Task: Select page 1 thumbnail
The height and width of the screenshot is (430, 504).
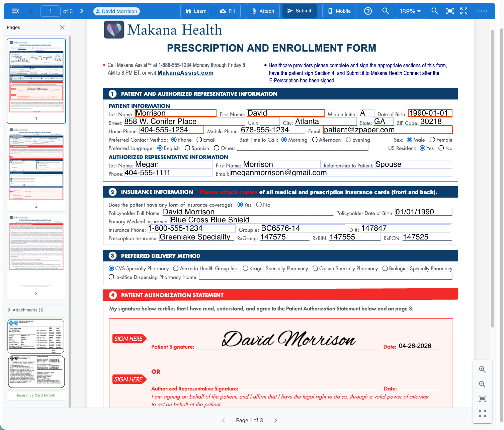Action: [x=36, y=81]
